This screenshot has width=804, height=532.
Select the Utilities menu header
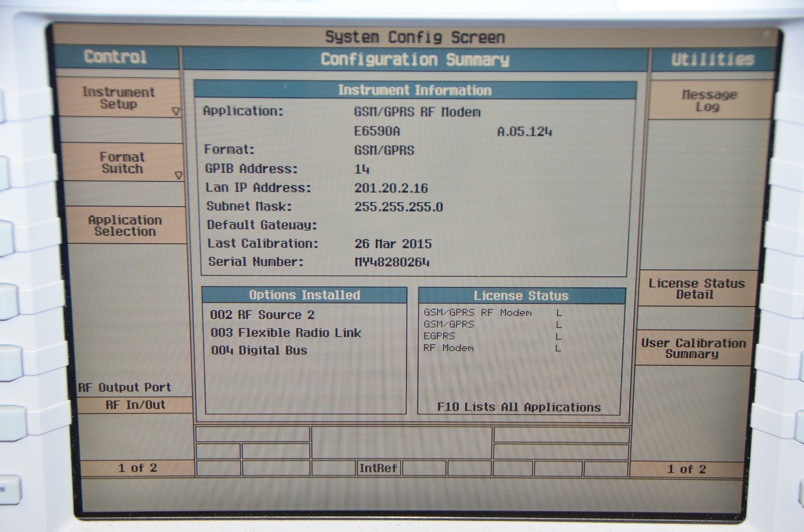pos(713,59)
